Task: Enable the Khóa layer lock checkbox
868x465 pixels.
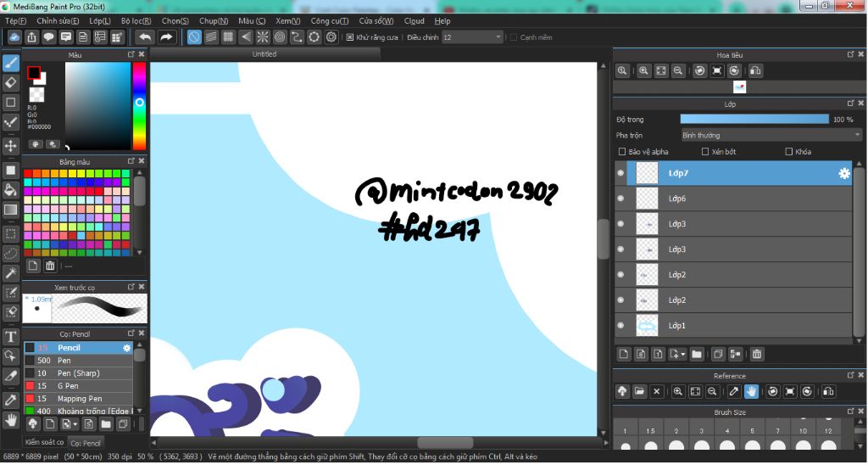Action: pyautogui.click(x=789, y=151)
